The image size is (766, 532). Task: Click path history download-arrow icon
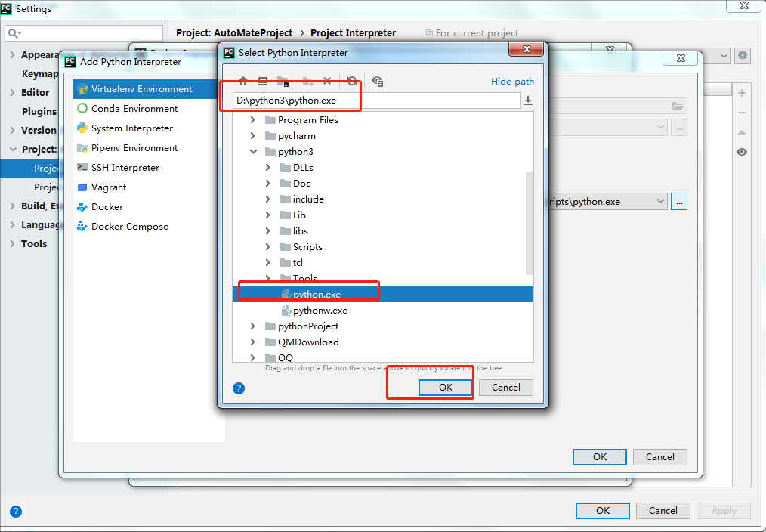528,101
